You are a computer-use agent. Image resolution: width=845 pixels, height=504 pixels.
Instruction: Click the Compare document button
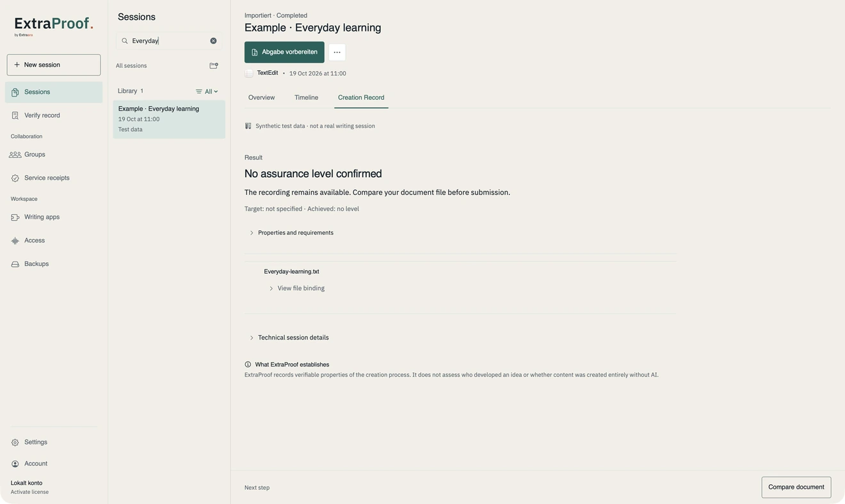[x=796, y=487]
